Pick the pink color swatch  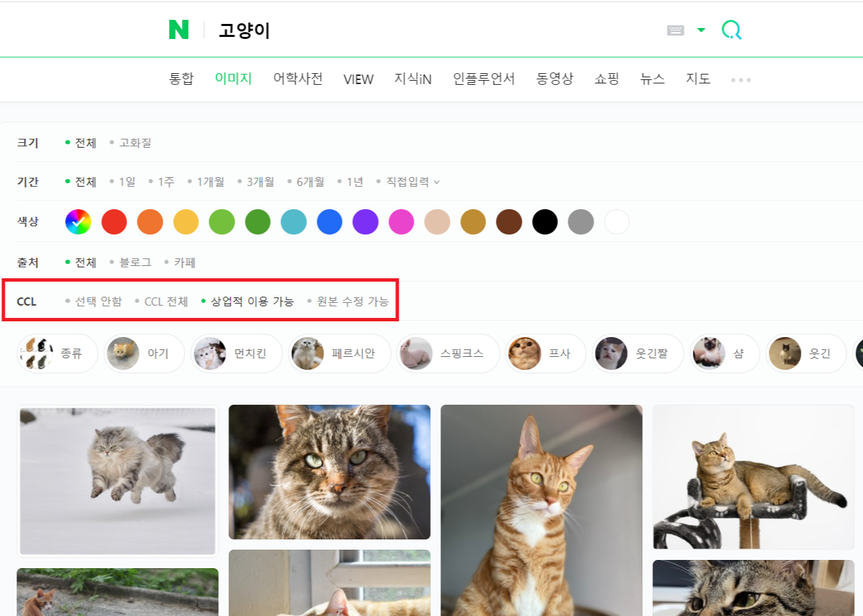pos(401,222)
